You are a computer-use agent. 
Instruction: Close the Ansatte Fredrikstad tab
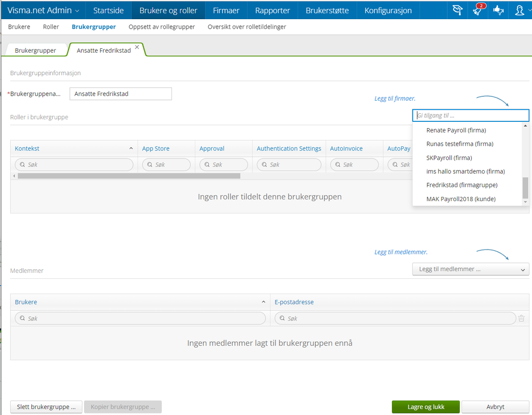137,47
